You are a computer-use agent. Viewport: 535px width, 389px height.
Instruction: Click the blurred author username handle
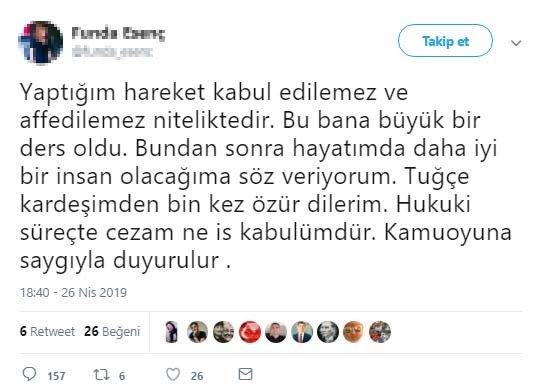tap(112, 52)
